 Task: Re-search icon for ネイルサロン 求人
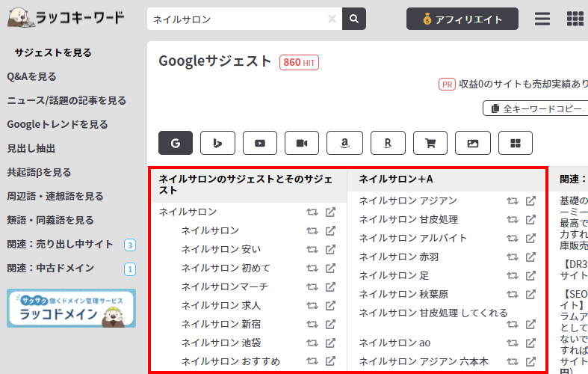click(x=312, y=306)
